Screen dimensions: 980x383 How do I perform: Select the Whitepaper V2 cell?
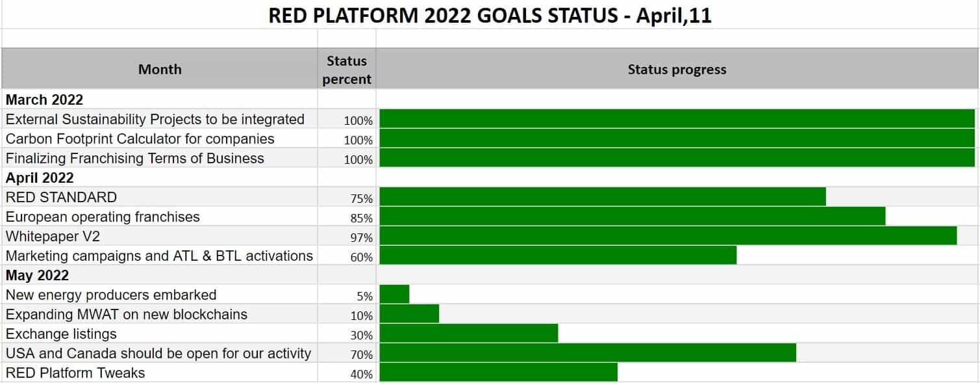click(160, 236)
